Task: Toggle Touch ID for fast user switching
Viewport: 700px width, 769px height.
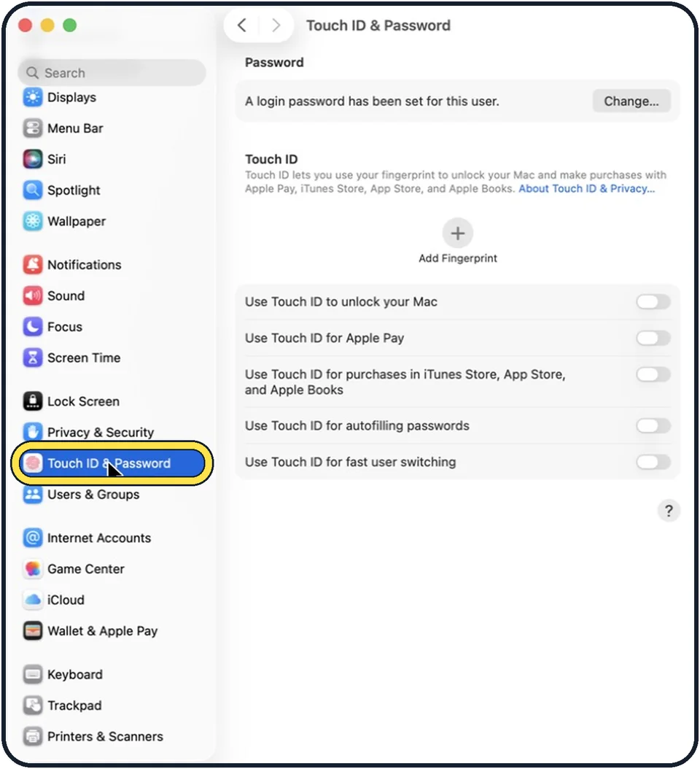Action: (653, 462)
